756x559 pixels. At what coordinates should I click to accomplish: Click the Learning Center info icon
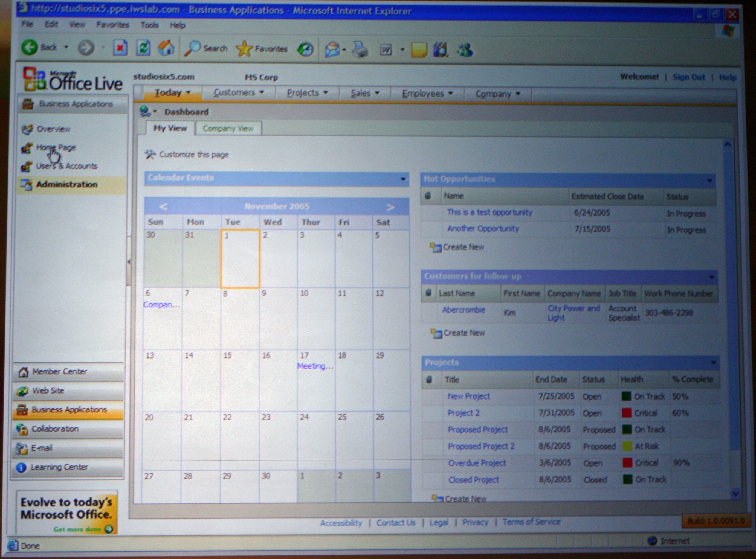coord(21,468)
